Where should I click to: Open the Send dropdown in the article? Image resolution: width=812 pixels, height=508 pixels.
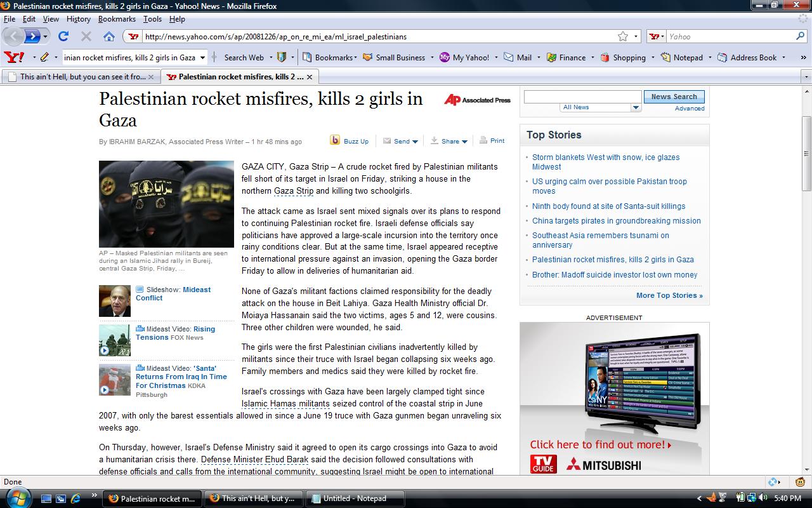tap(415, 142)
